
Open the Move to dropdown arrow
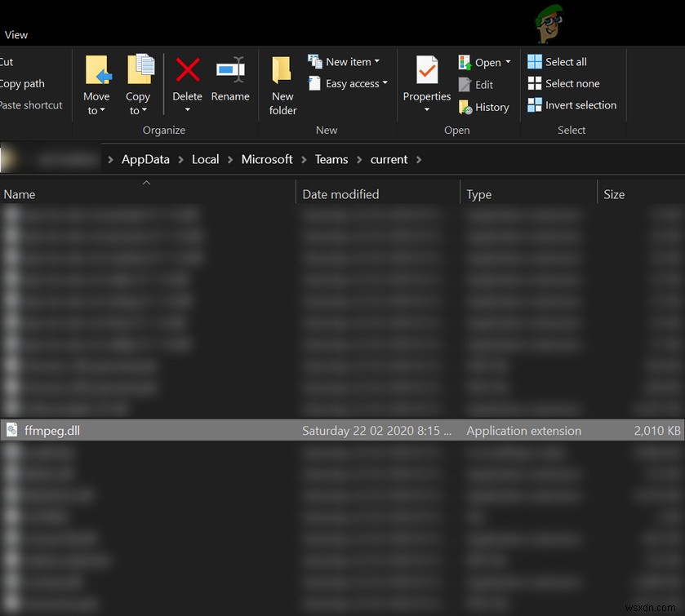tap(103, 110)
